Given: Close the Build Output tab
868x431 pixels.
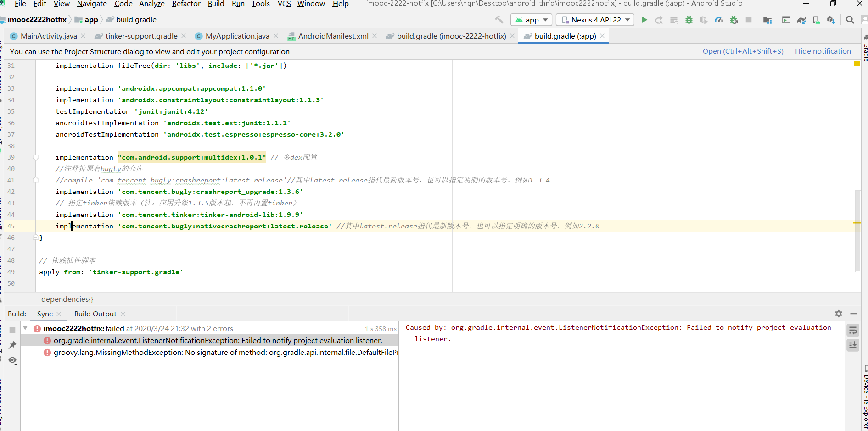Looking at the screenshot, I should coord(123,314).
